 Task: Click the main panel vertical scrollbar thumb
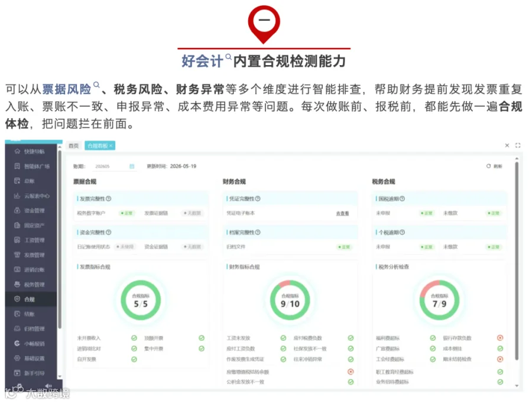517,260
